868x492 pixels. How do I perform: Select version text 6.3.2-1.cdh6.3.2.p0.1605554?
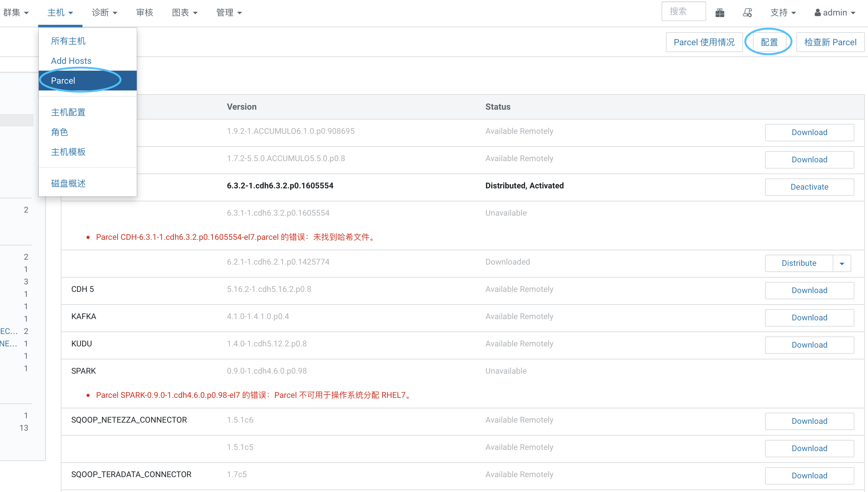280,186
